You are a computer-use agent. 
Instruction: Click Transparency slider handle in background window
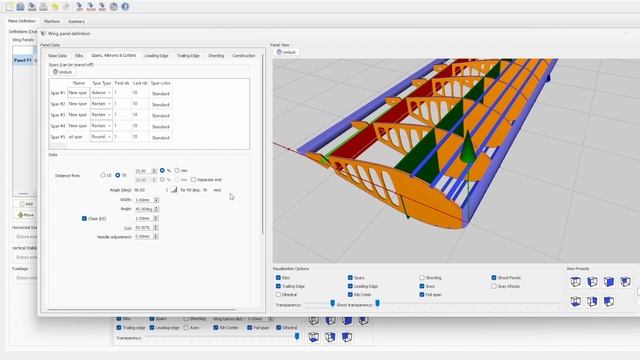(297, 336)
